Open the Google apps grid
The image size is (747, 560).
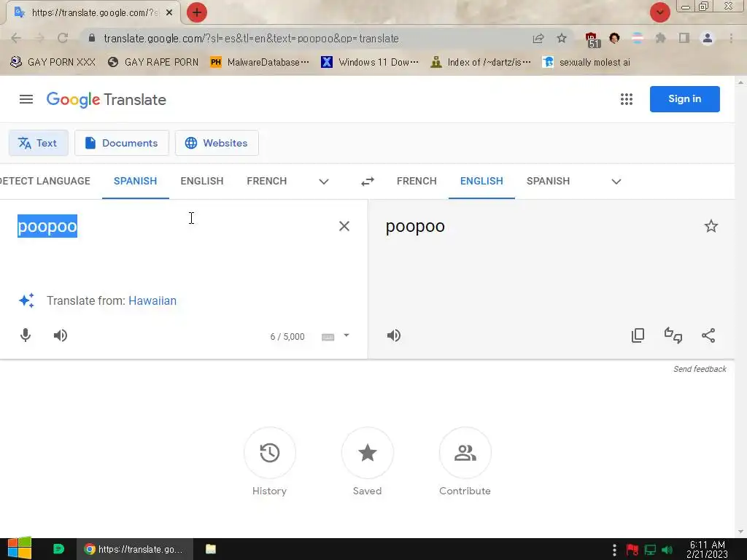coord(627,99)
